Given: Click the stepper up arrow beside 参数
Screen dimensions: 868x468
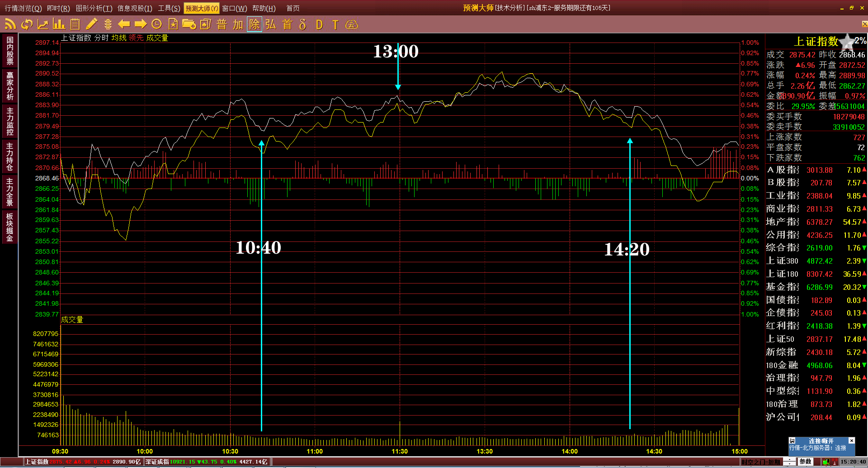Looking at the screenshot, I should [789, 459].
